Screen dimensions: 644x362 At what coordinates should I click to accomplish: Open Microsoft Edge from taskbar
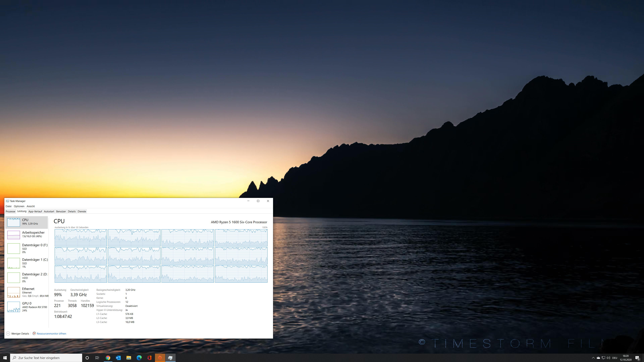(139, 358)
